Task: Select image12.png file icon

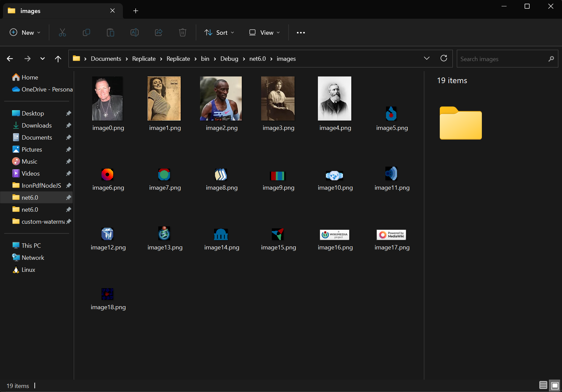Action: (108, 234)
